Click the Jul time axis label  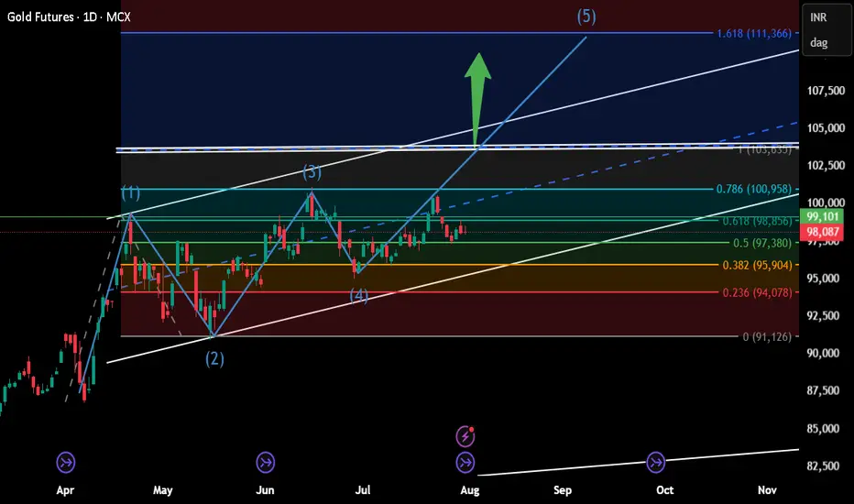point(363,490)
